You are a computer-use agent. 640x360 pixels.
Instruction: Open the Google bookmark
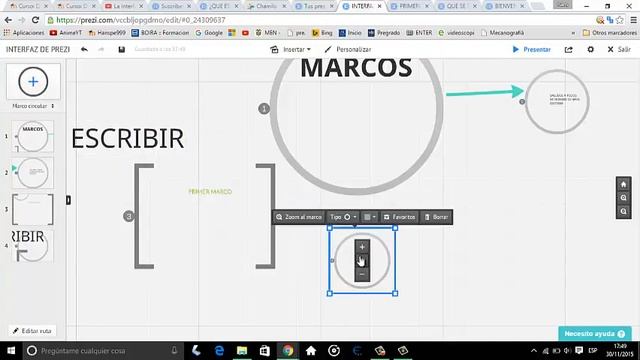point(209,33)
